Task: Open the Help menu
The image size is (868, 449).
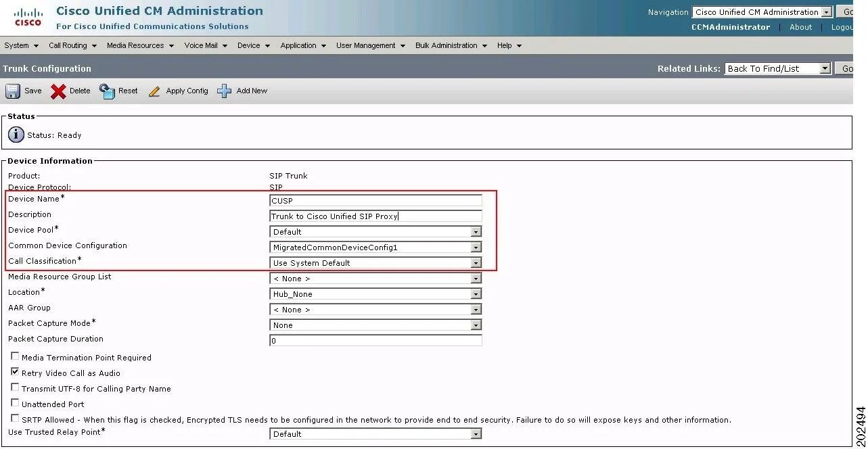Action: click(509, 45)
